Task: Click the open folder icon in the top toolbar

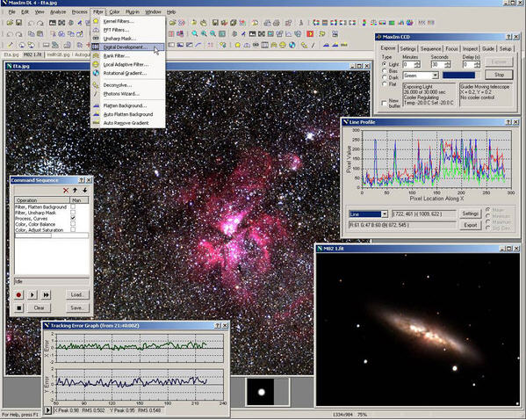Action: point(10,23)
